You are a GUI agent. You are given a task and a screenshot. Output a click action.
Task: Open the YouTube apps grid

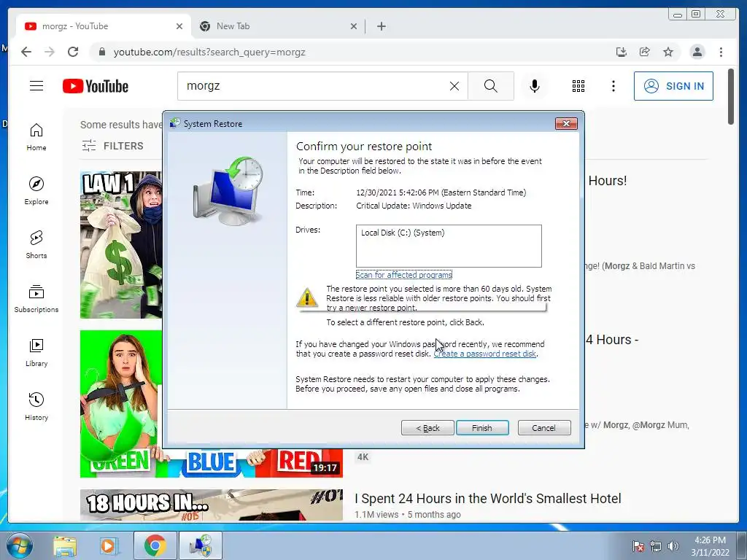point(578,86)
